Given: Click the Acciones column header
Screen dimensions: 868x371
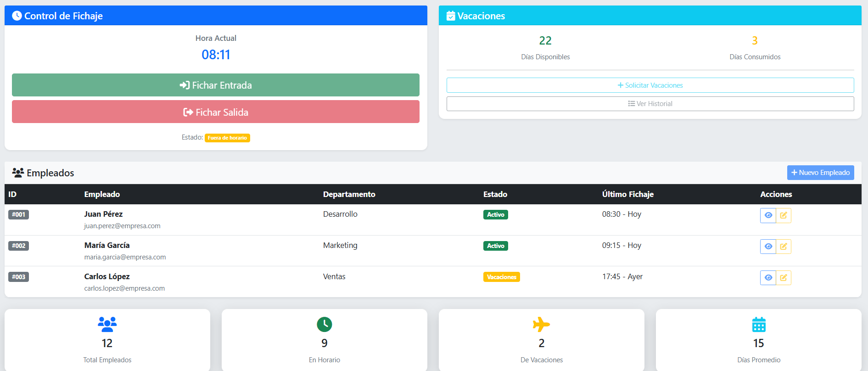Looking at the screenshot, I should [x=776, y=194].
